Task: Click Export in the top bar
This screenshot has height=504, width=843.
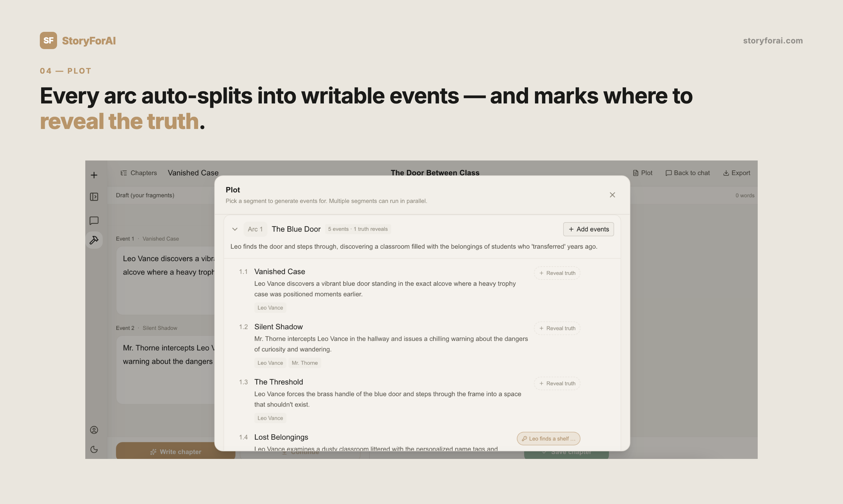Action: [x=736, y=173]
